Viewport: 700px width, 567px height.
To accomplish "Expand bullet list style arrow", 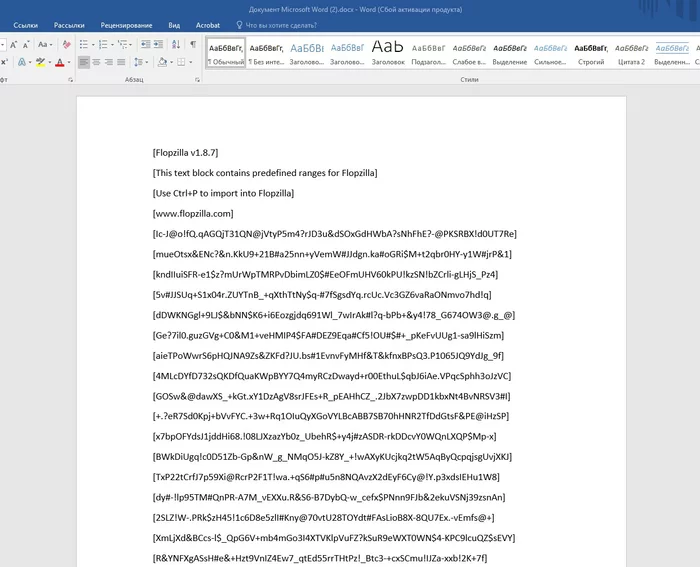I will 93,44.
